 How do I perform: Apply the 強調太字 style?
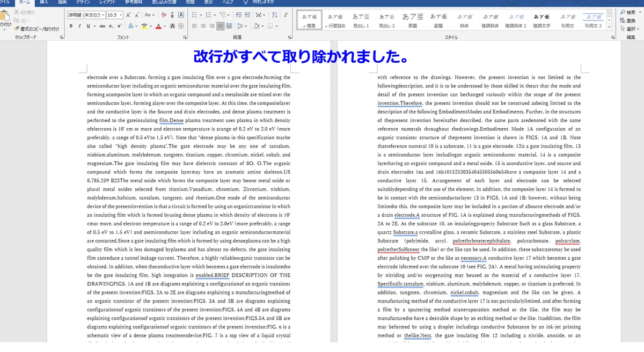click(541, 20)
